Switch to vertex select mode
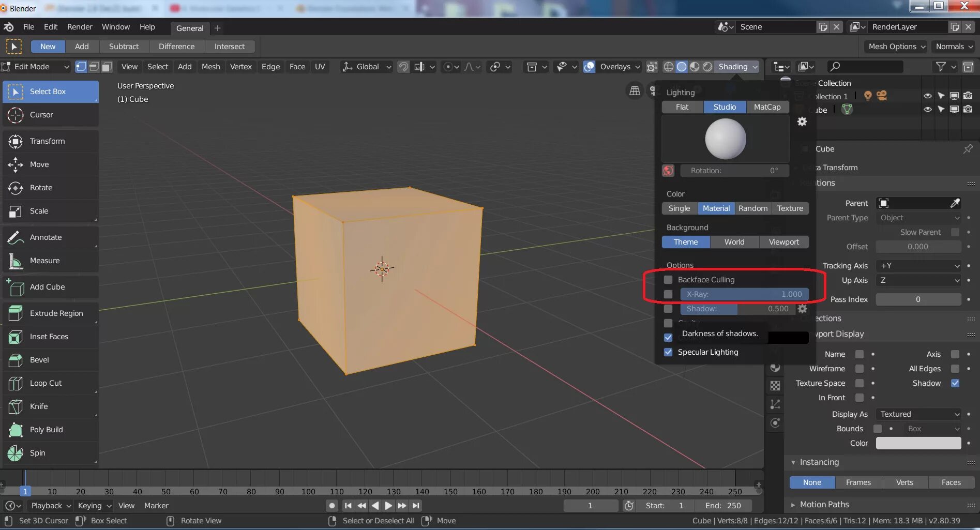Image resolution: width=980 pixels, height=530 pixels. pos(81,67)
